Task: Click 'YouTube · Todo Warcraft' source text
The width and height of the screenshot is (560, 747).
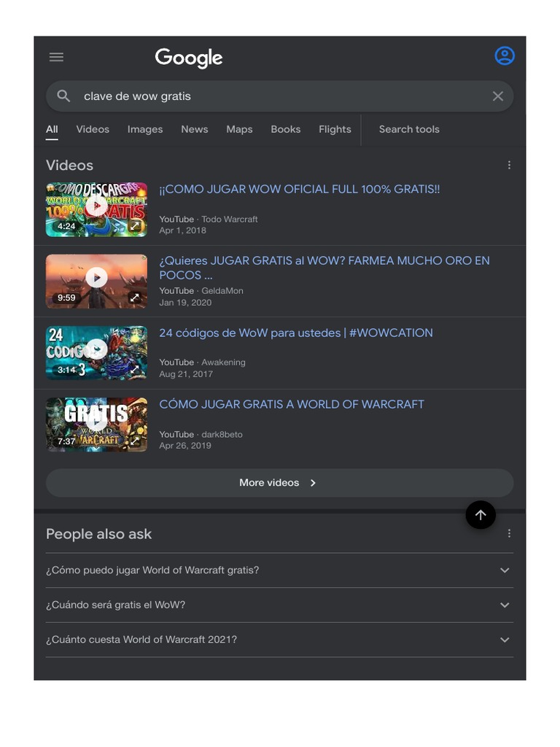Action: point(208,219)
